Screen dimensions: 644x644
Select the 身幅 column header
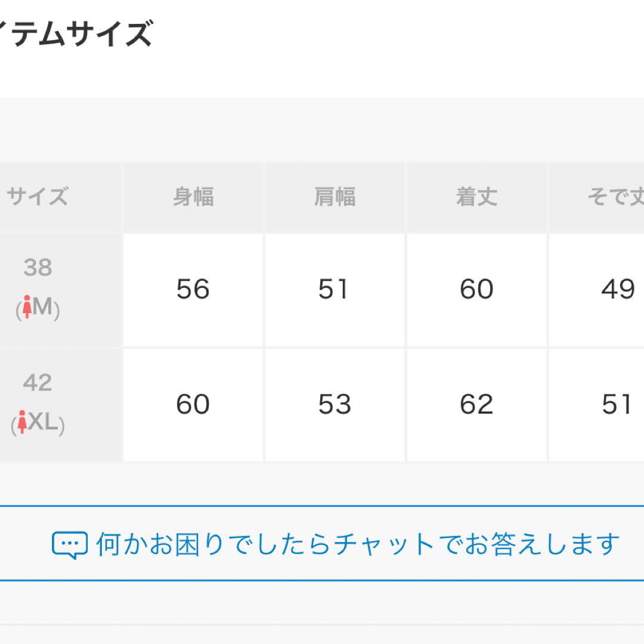point(193,197)
